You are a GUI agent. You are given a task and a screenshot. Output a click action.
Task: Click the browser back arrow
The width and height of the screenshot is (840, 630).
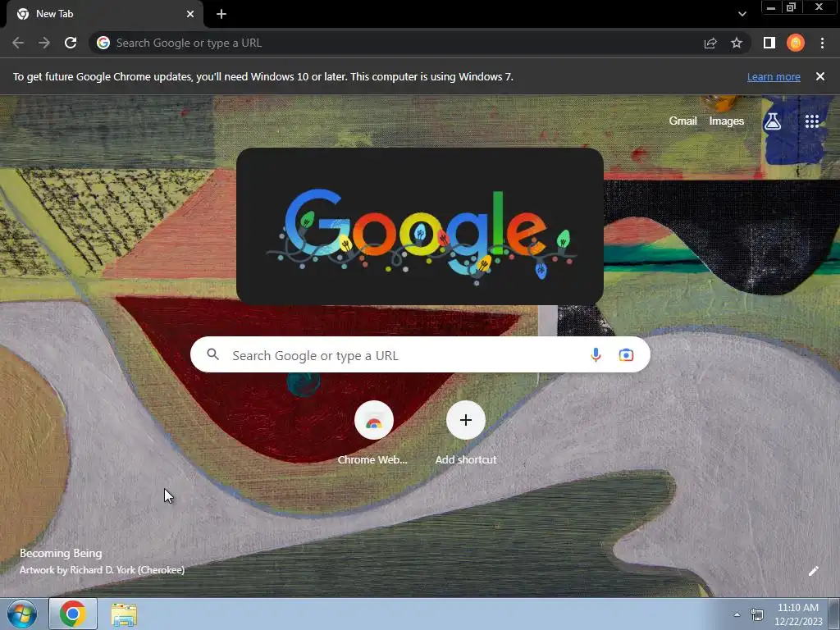click(18, 43)
